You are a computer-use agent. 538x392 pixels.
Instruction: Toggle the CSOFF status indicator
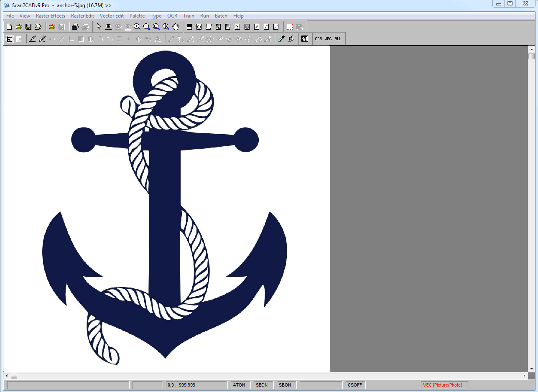[354, 385]
